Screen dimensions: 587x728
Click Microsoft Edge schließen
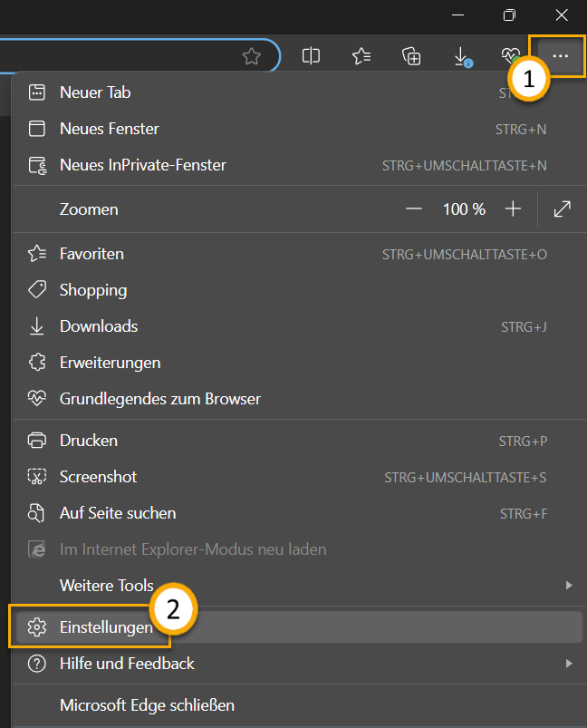(147, 704)
